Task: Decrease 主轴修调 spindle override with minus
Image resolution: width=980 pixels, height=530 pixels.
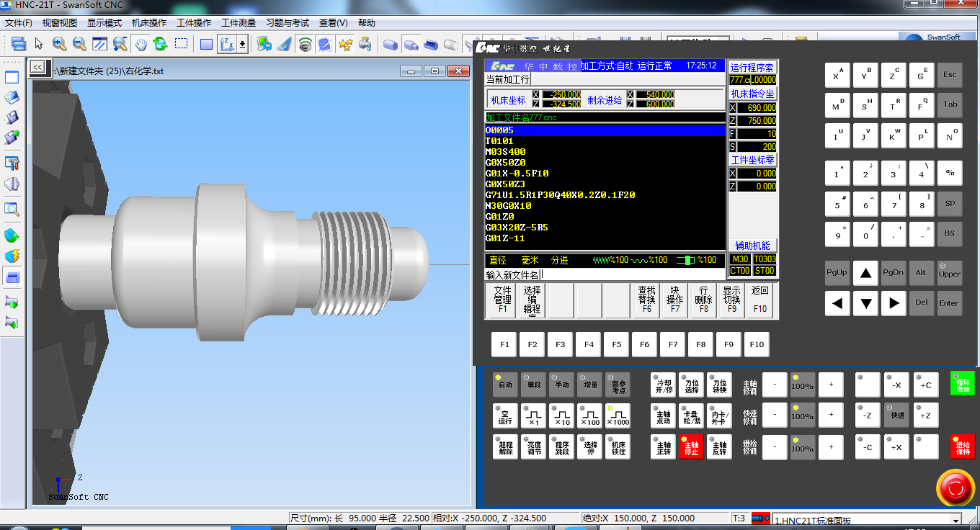Action: [775, 385]
